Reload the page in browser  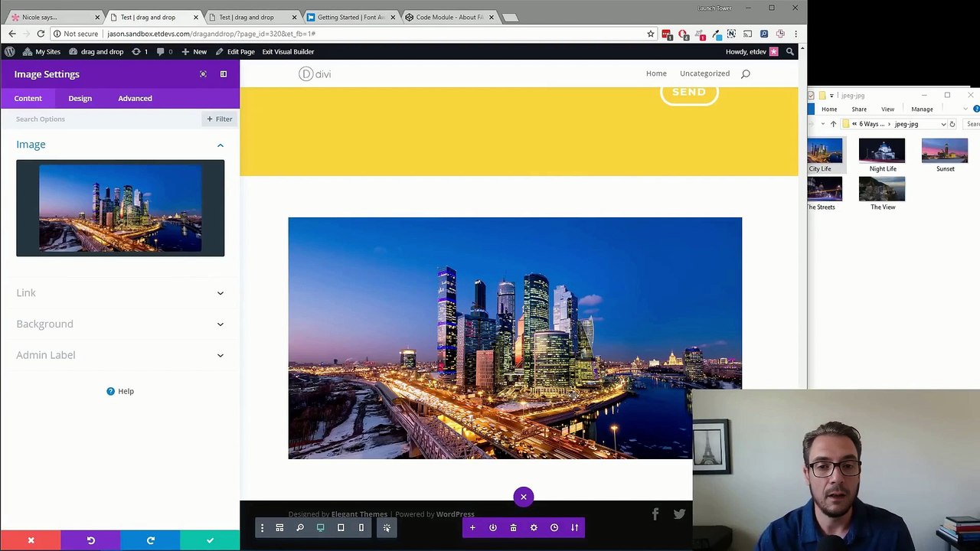coord(41,34)
